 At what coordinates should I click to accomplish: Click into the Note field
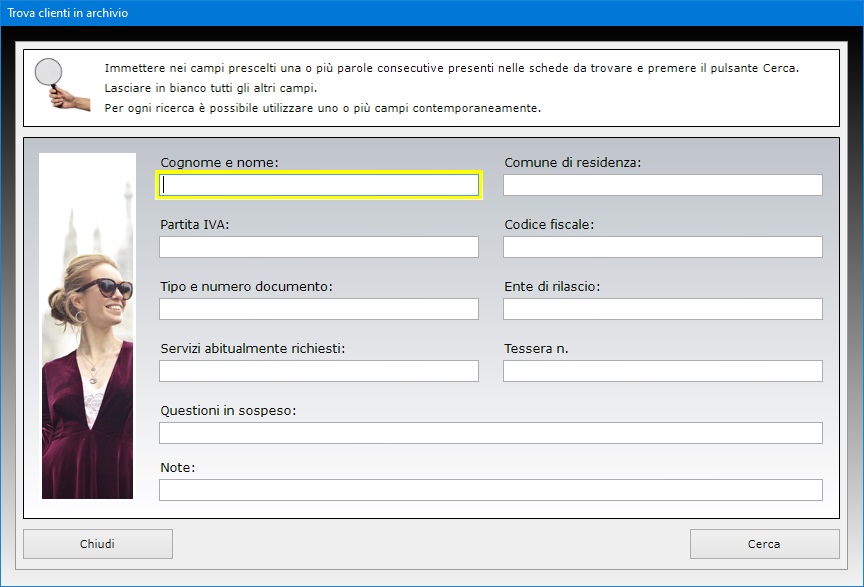pyautogui.click(x=491, y=490)
